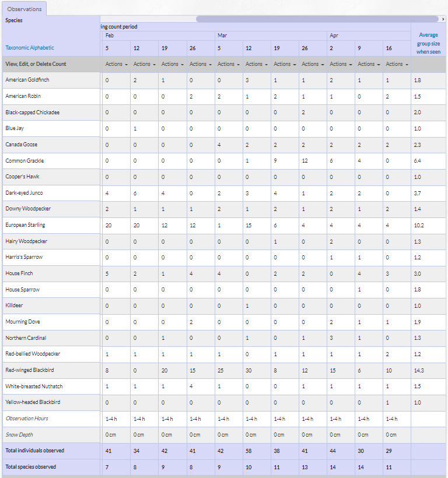
Task: Select the House Sparrow row label
Action: [23, 289]
